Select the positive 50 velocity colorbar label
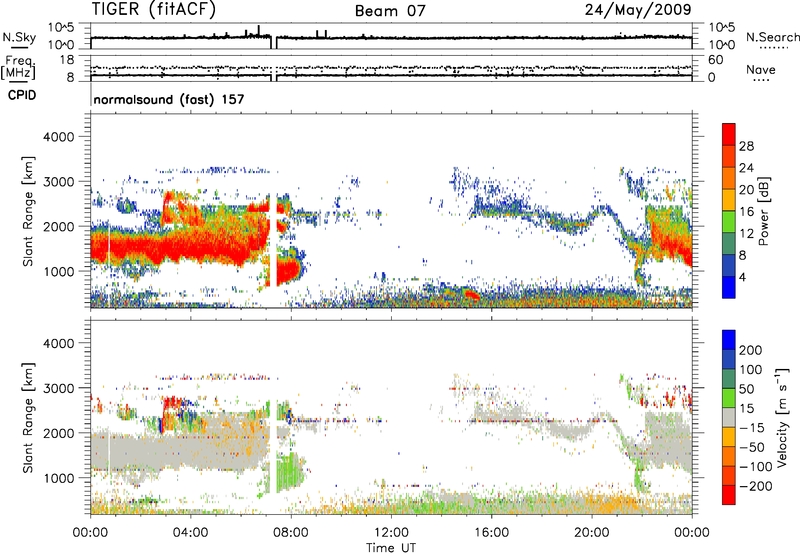This screenshot has width=800, height=554. pyautogui.click(x=746, y=389)
